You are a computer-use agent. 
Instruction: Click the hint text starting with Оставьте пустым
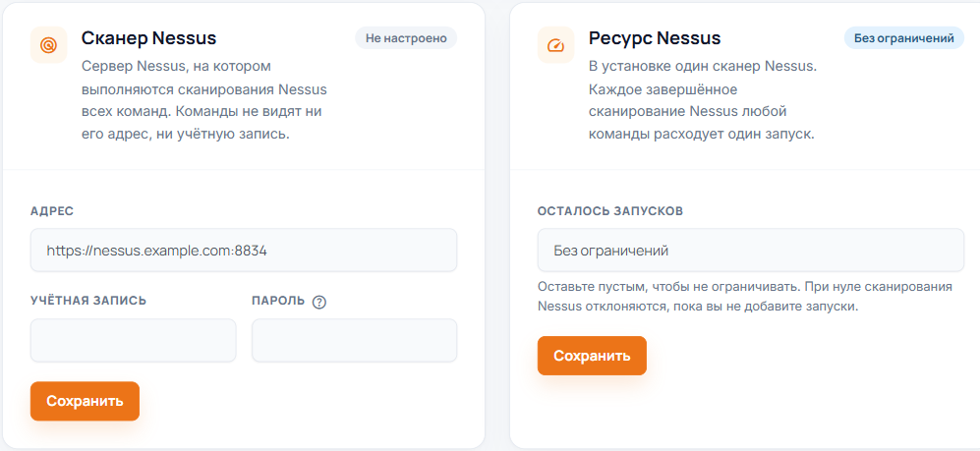click(x=745, y=298)
